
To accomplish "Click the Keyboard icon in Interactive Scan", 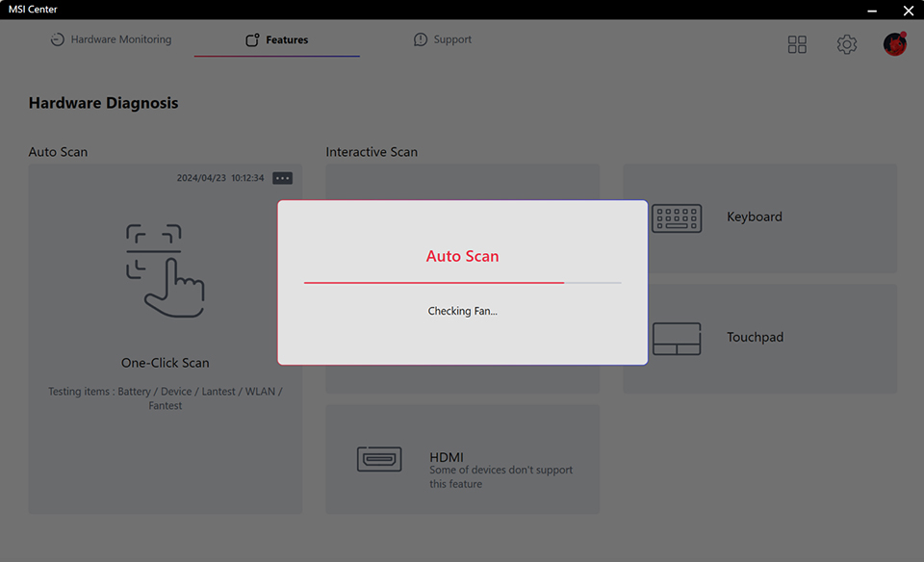I will 677,218.
